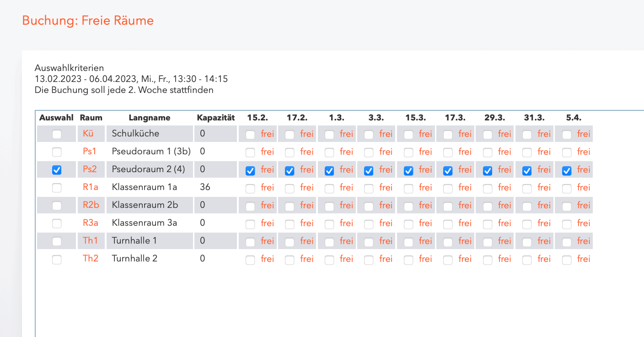Click the Auswahl column header
The image size is (644, 337).
pos(56,118)
